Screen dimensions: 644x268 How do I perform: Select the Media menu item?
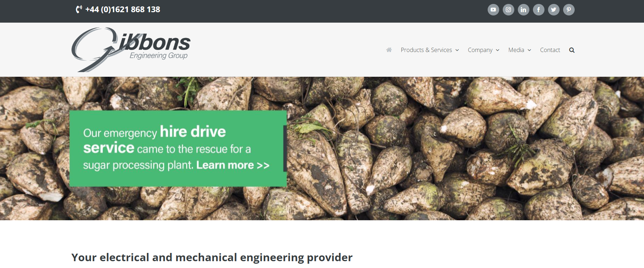pyautogui.click(x=516, y=50)
